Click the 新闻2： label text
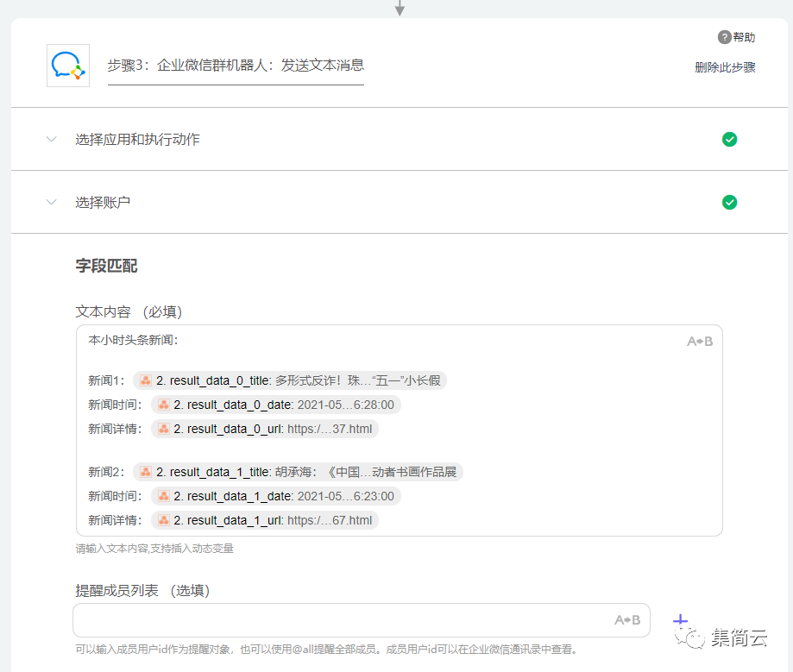This screenshot has height=672, width=793. click(x=106, y=472)
